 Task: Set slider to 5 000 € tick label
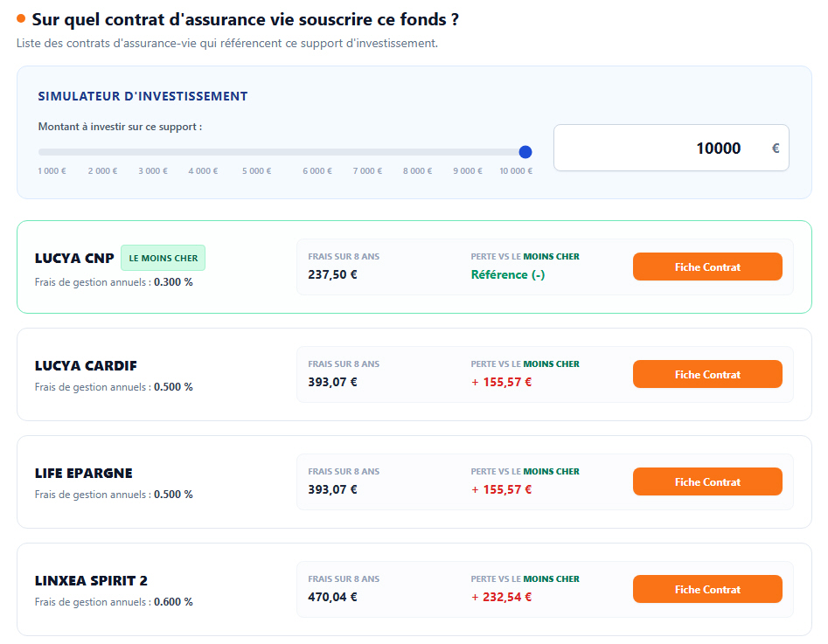tap(257, 171)
